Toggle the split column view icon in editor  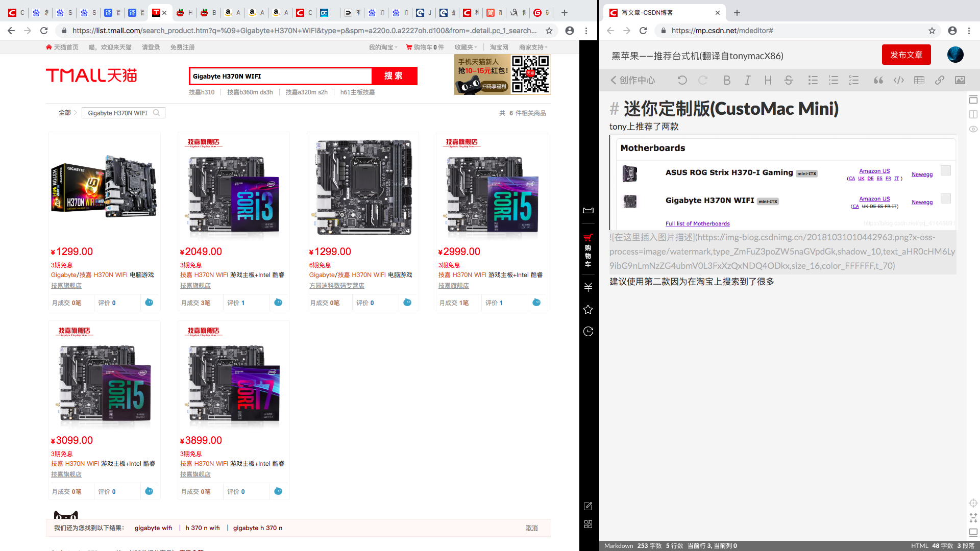[973, 114]
